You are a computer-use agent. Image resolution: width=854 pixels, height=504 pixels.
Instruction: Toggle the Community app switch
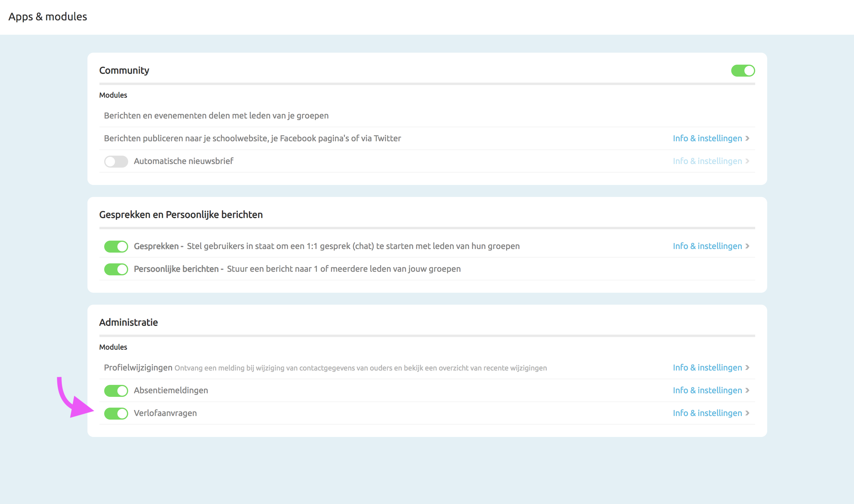click(743, 71)
